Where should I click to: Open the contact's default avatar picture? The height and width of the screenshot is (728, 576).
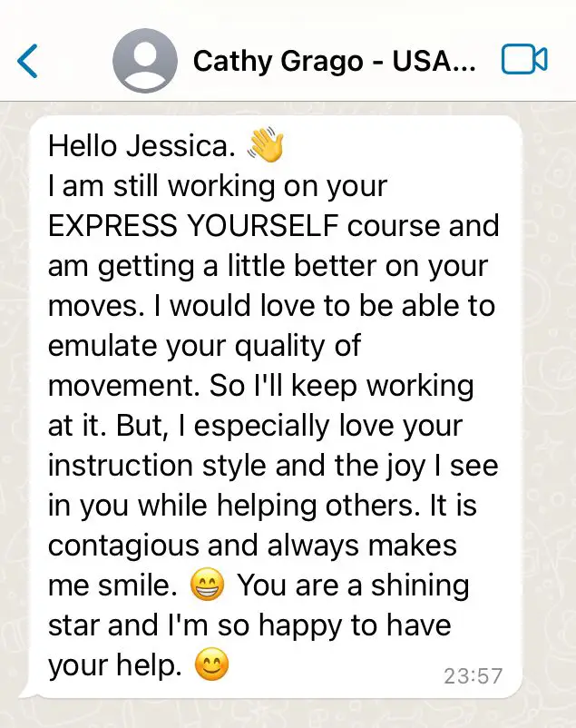[144, 61]
